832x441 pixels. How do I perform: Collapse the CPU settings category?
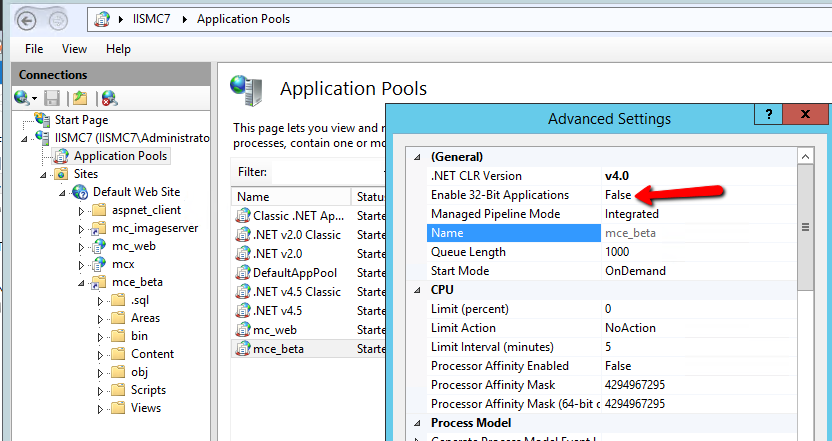coord(417,290)
